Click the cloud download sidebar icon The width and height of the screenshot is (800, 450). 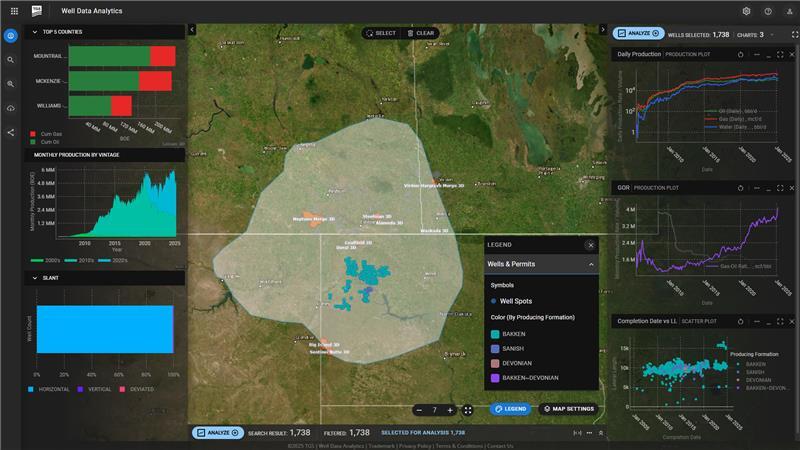(x=11, y=108)
